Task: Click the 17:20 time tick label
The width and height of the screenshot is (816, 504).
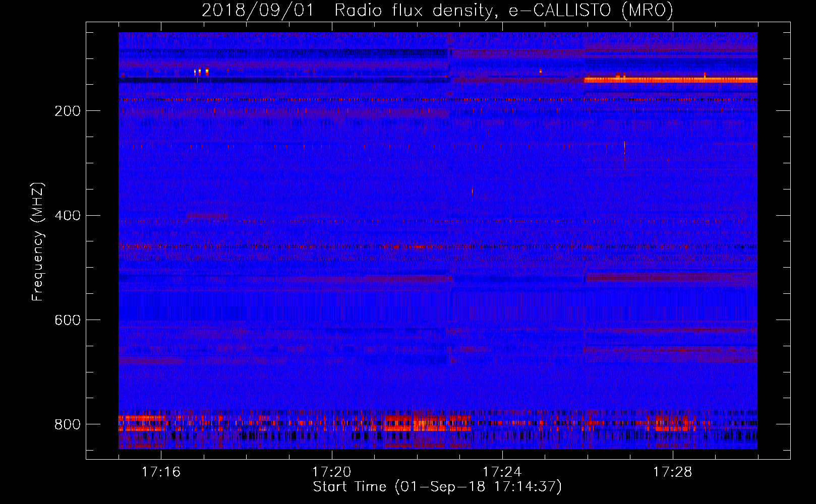Action: tap(332, 472)
